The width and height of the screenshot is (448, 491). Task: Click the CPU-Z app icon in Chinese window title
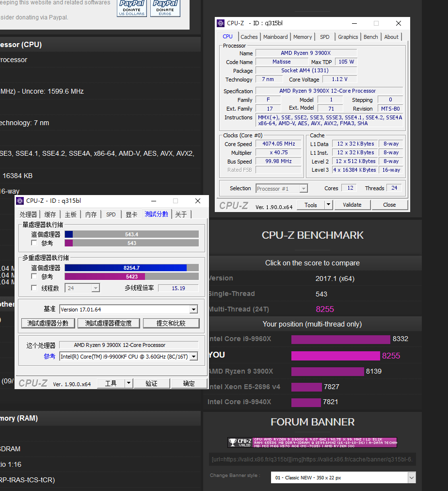20,201
